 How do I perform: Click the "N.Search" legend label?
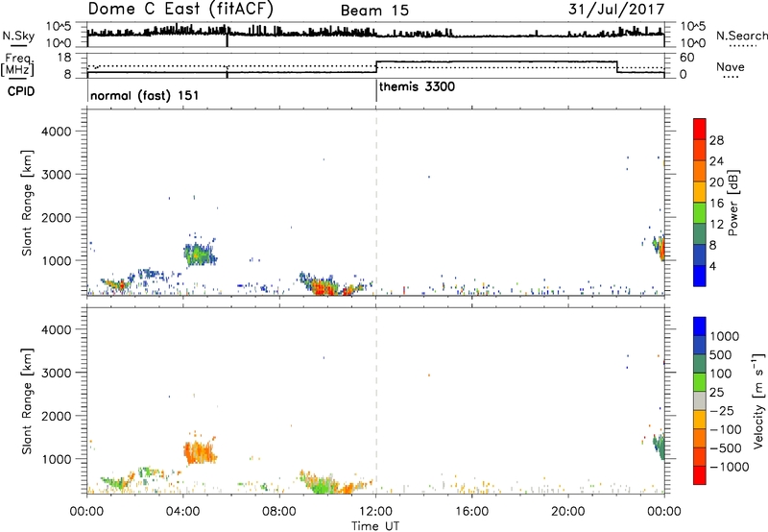pos(742,36)
